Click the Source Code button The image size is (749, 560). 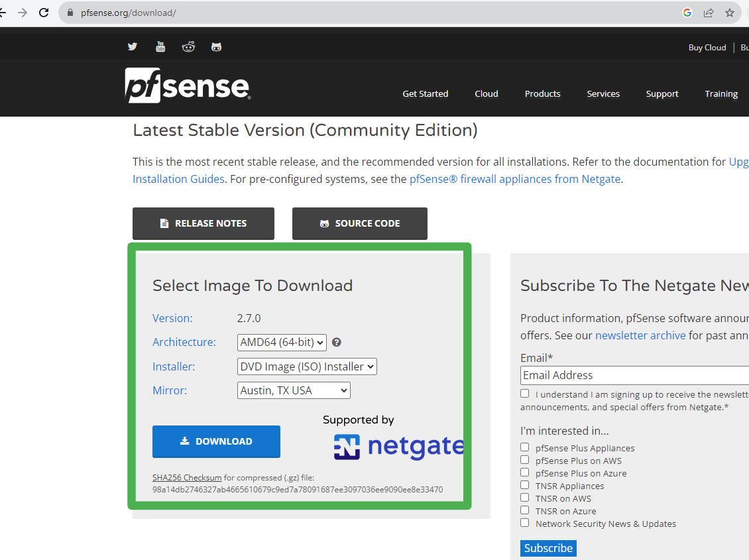point(360,223)
